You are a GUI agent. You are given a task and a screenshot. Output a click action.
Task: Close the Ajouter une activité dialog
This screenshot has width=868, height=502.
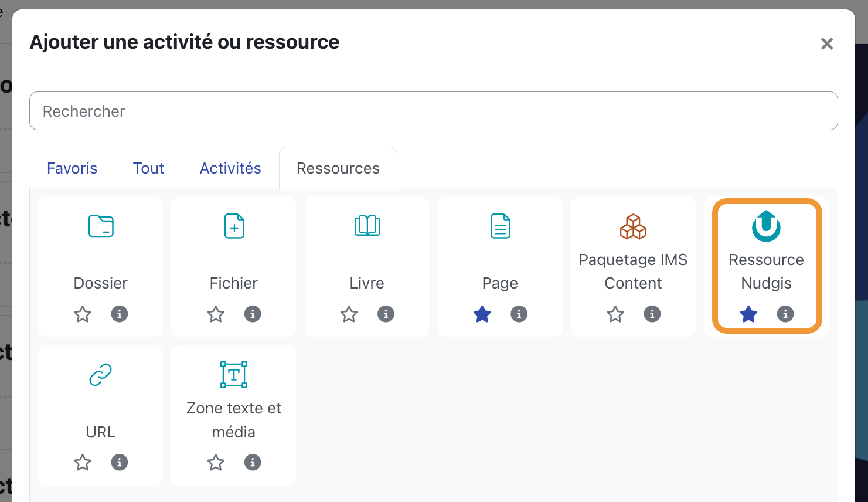pyautogui.click(x=827, y=43)
